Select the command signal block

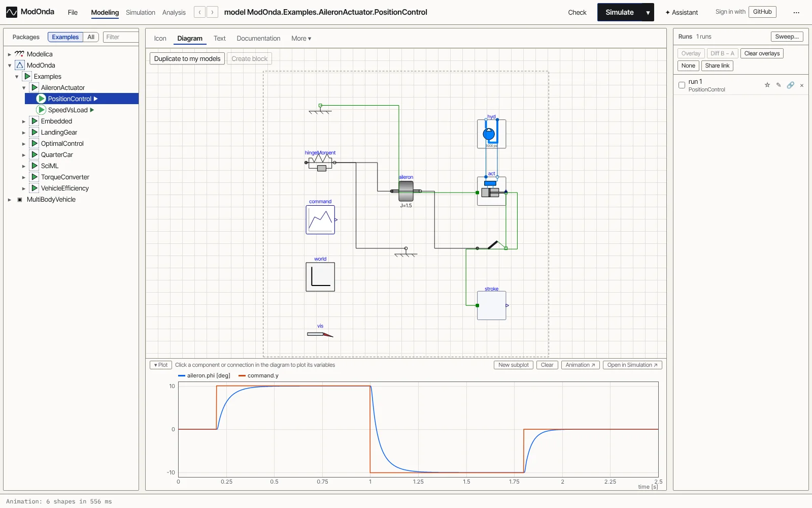[x=320, y=220]
